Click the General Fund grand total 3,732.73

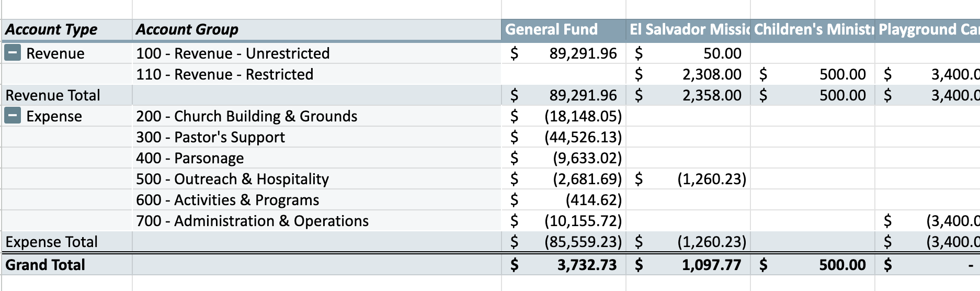[587, 265]
